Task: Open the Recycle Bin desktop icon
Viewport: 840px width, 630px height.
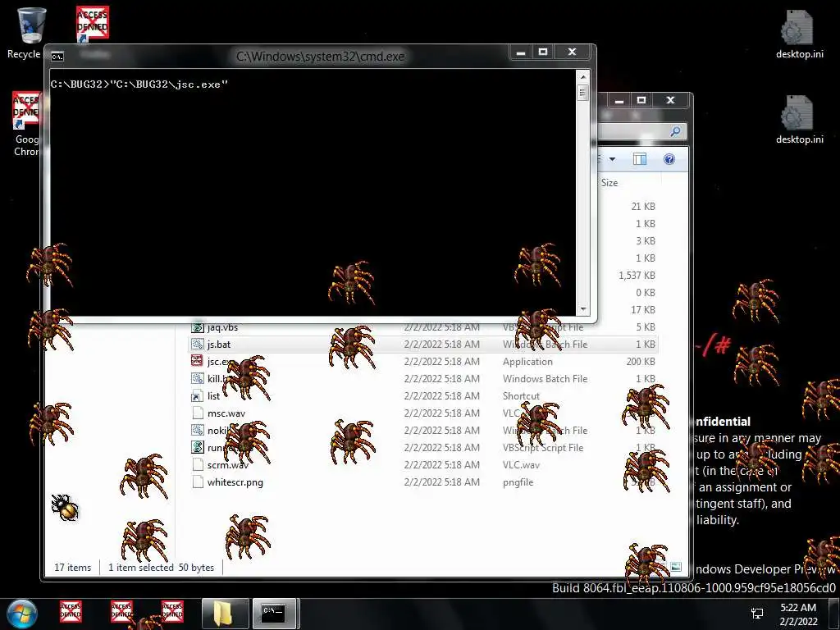Action: click(x=31, y=25)
